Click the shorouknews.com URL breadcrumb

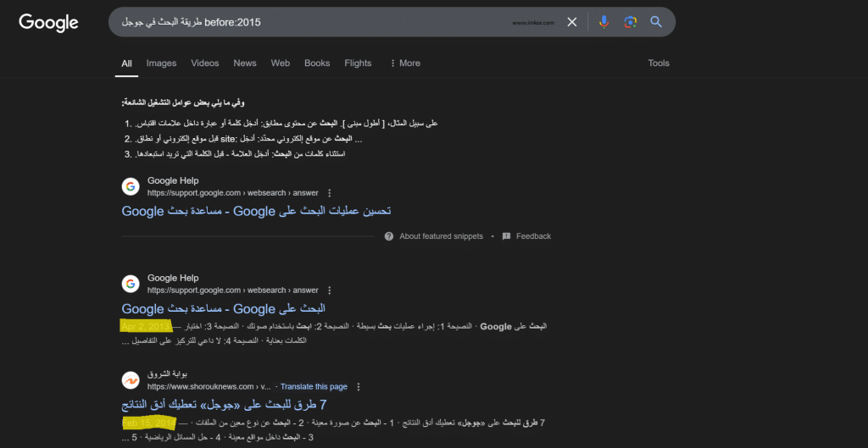pyautogui.click(x=209, y=387)
